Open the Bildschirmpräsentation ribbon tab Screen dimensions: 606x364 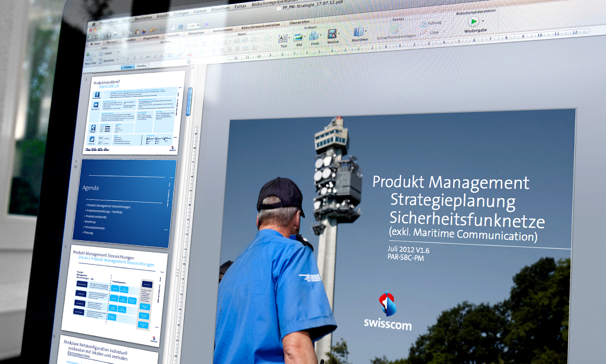coord(261,25)
